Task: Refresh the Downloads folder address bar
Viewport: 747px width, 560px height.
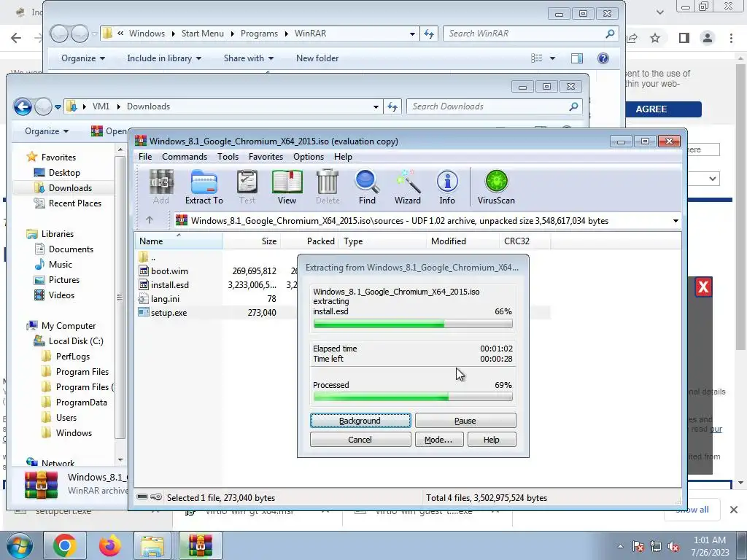Action: pos(392,106)
